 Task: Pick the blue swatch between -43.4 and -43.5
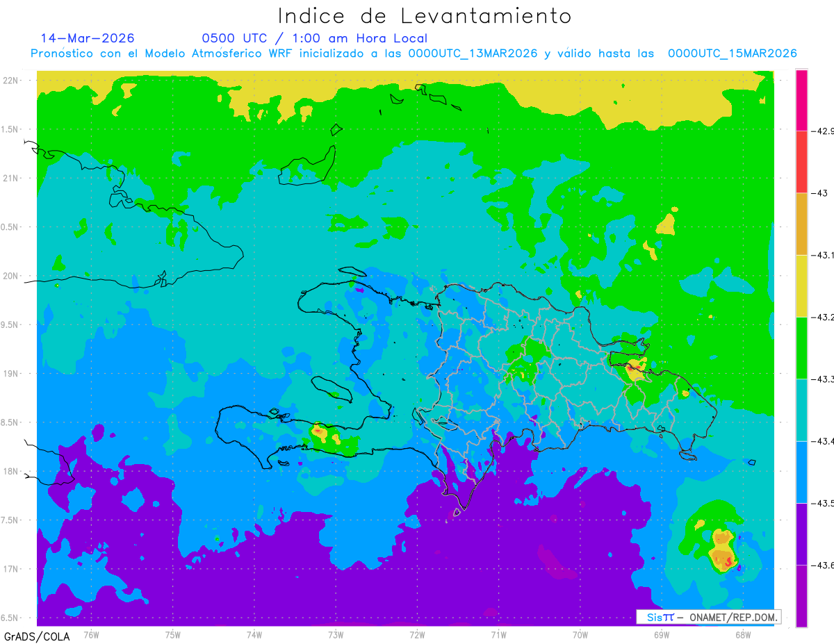click(801, 472)
